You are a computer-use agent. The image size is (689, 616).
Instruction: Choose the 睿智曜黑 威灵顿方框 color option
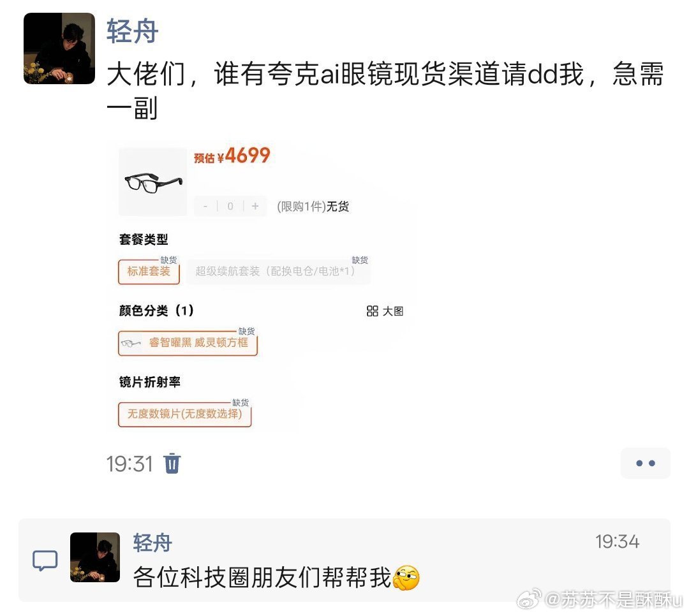click(188, 342)
